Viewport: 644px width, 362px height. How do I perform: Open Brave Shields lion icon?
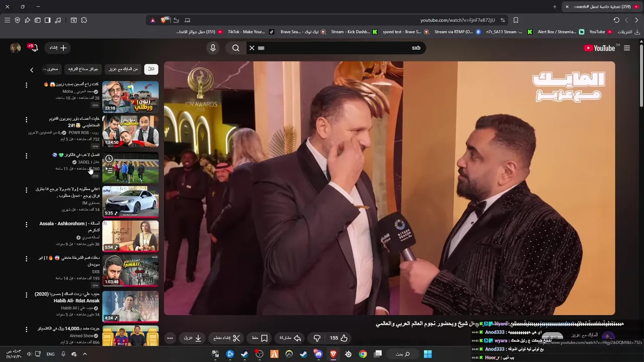pos(164,20)
